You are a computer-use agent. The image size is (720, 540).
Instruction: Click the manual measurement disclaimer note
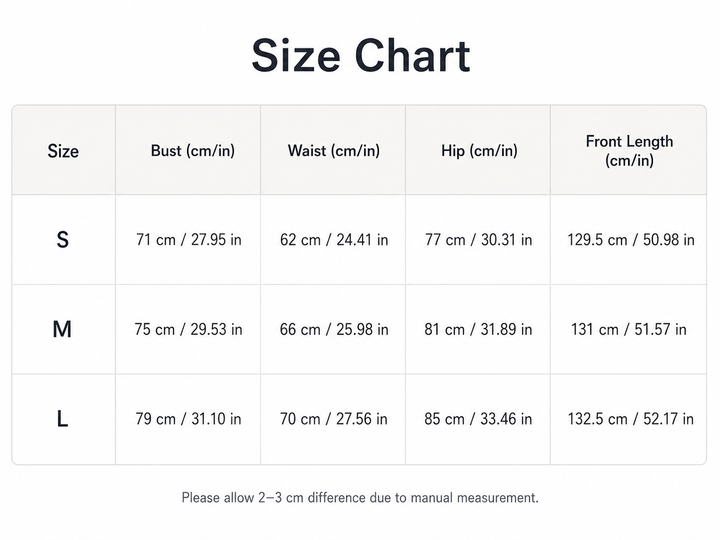360,498
